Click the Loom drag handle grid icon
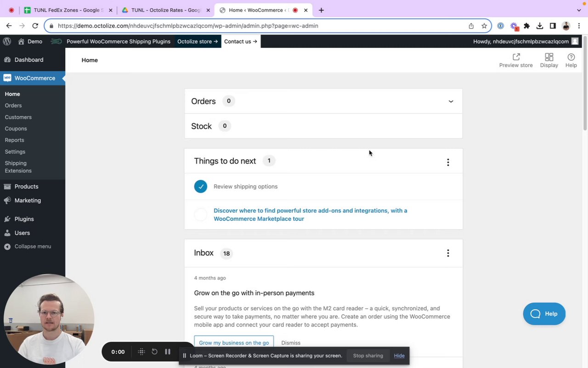Screen dimensions: 588x368 coord(141,351)
